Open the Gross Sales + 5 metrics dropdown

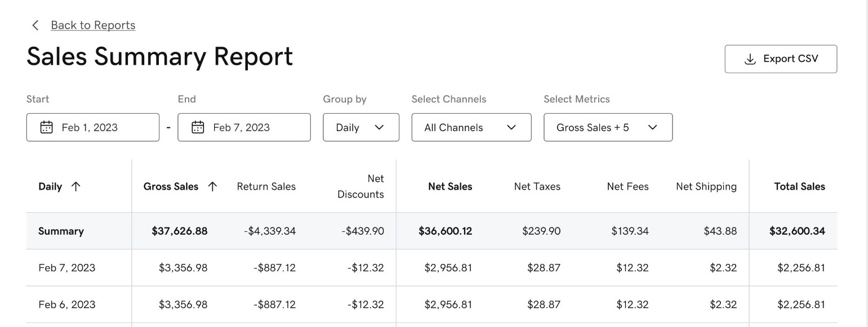point(607,127)
